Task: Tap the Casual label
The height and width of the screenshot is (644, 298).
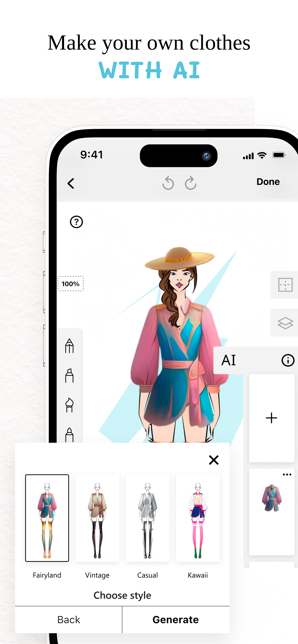Action: pyautogui.click(x=148, y=575)
